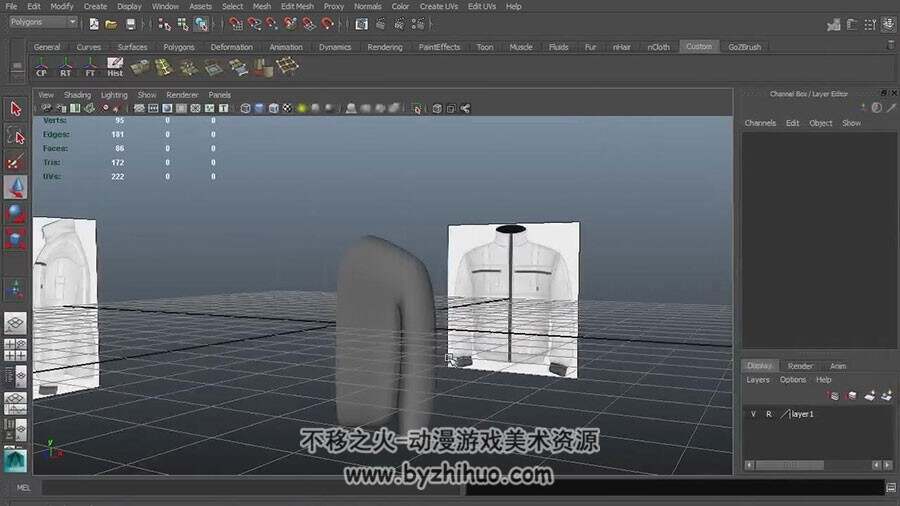The image size is (900, 506).
Task: Click layer editor scroll right arrow
Action: [887, 465]
